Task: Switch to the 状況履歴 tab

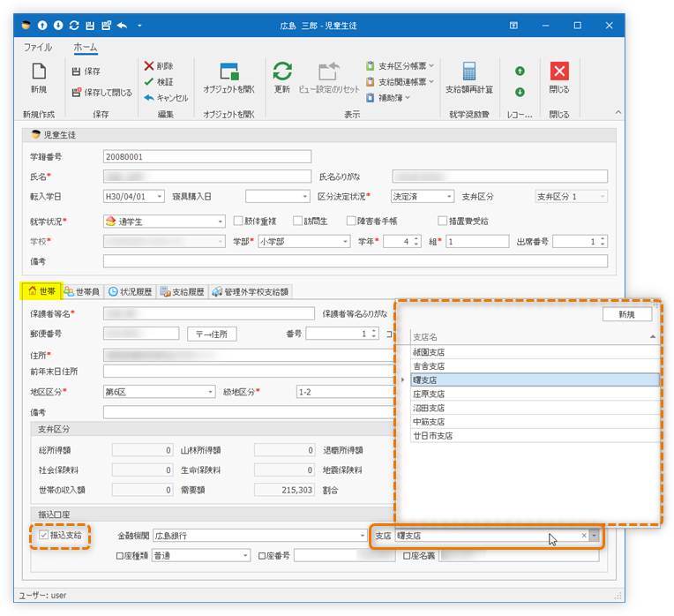Action: click(131, 292)
